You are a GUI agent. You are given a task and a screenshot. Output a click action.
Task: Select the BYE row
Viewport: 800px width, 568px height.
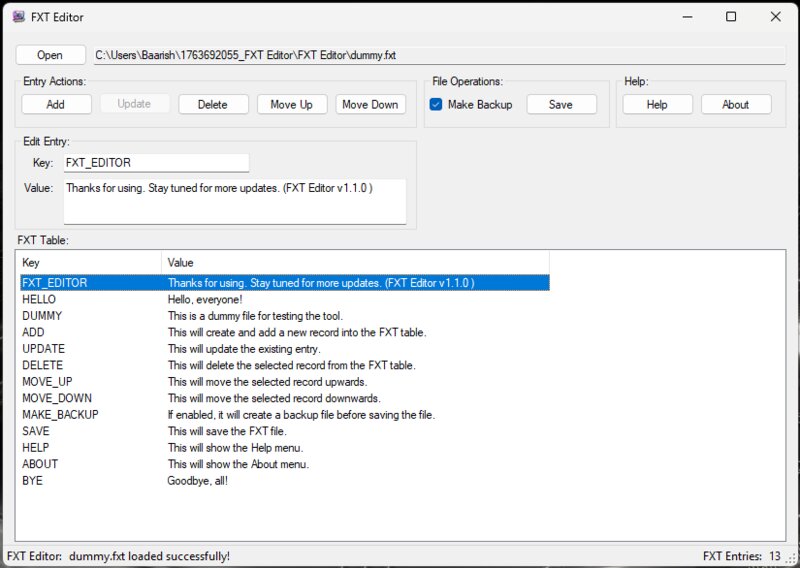pyautogui.click(x=285, y=481)
